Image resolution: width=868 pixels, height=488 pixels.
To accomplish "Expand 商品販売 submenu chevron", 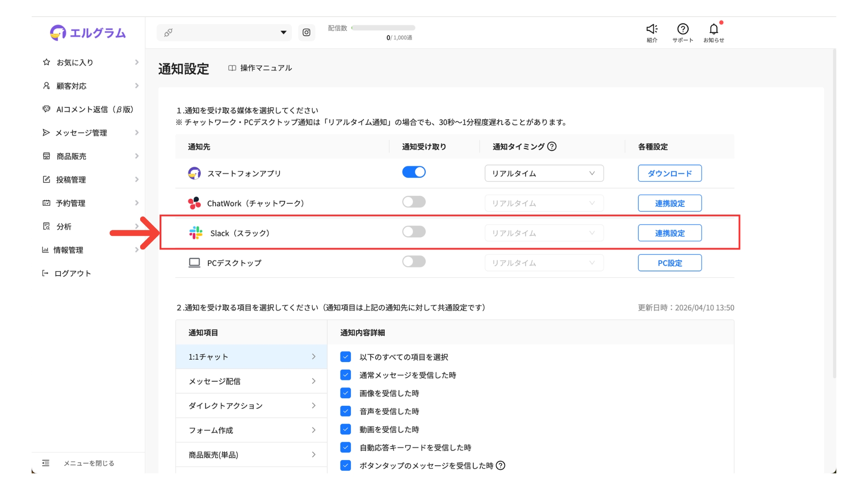I will click(137, 156).
